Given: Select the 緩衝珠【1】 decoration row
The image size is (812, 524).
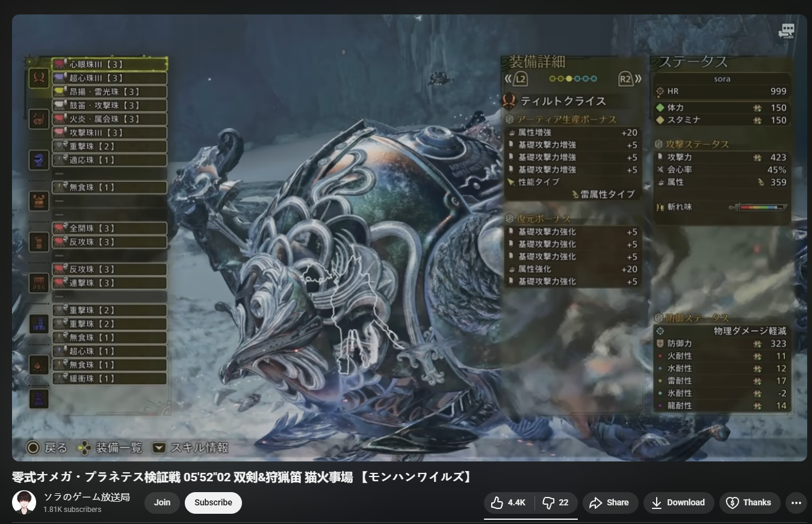Looking at the screenshot, I should pos(109,379).
